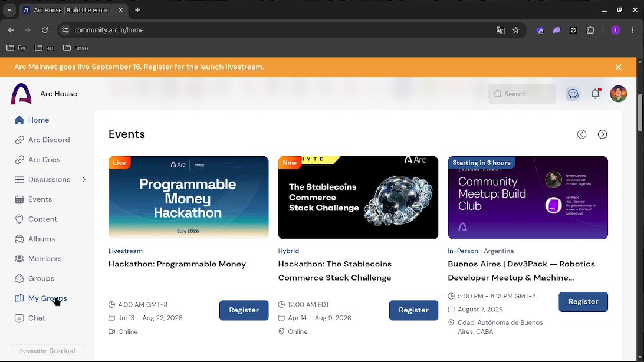Open the Chrome profile avatar
The height and width of the screenshot is (362, 644).
pos(615,30)
